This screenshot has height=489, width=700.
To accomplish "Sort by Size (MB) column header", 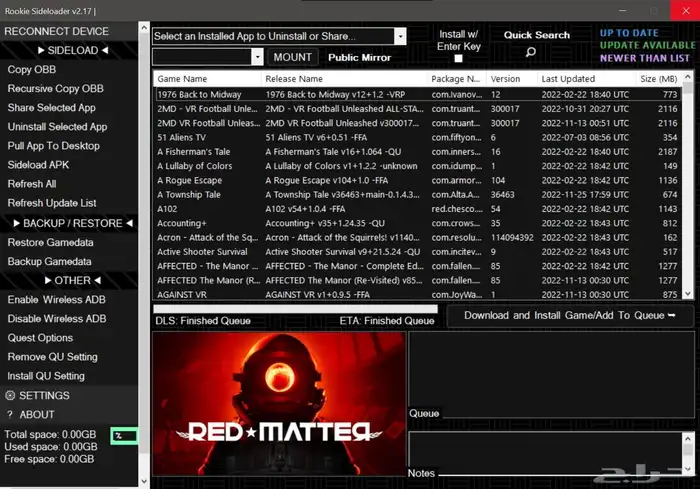I will [x=659, y=79].
